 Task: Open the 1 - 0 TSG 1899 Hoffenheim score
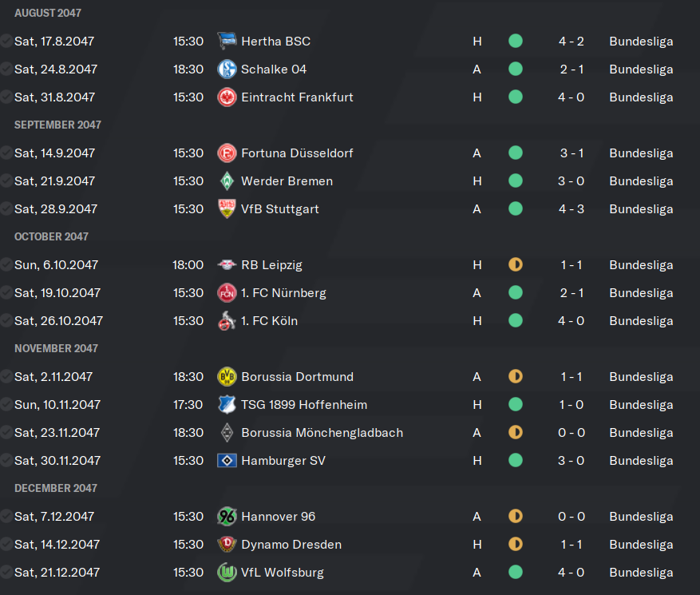click(571, 405)
